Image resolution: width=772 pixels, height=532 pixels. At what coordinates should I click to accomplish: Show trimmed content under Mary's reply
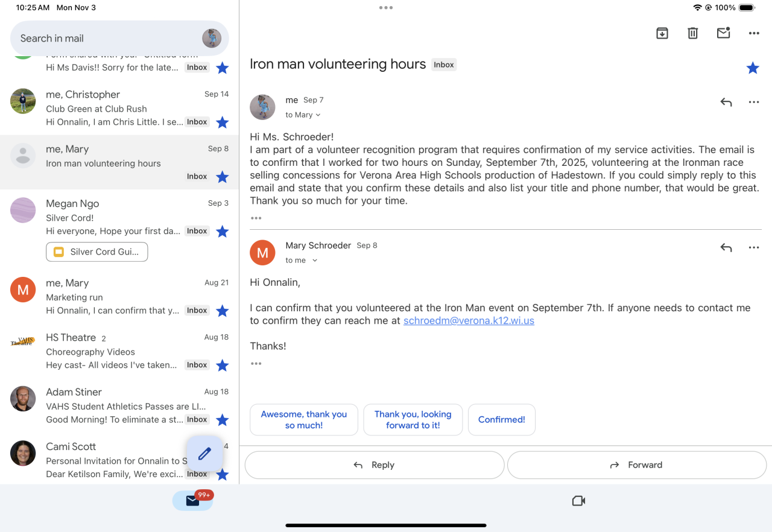(x=256, y=364)
